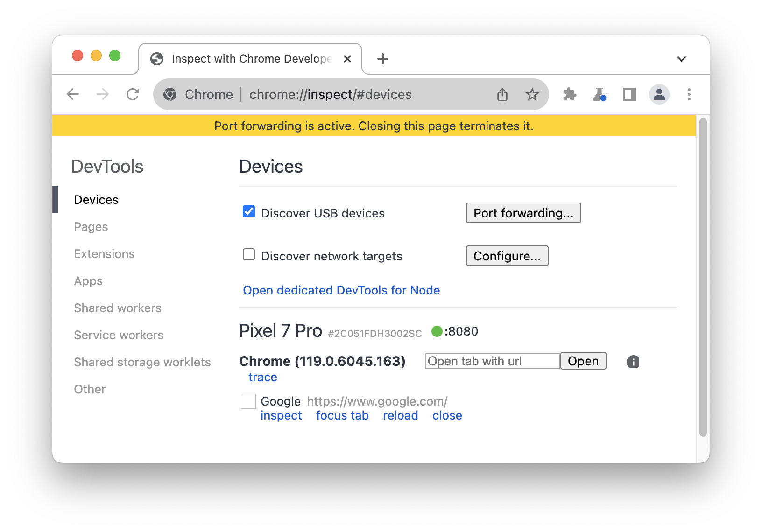
Task: Click the Open tab with url field
Action: click(x=492, y=361)
